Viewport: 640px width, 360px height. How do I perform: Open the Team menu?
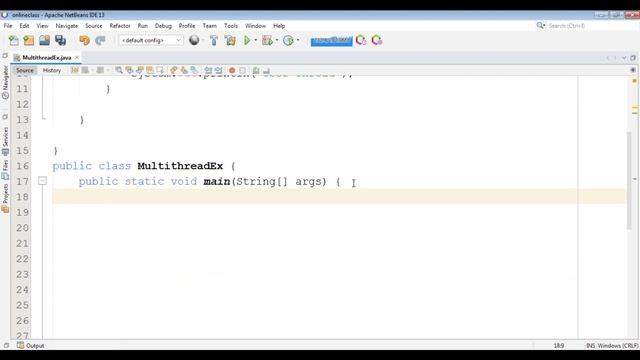[x=210, y=26]
